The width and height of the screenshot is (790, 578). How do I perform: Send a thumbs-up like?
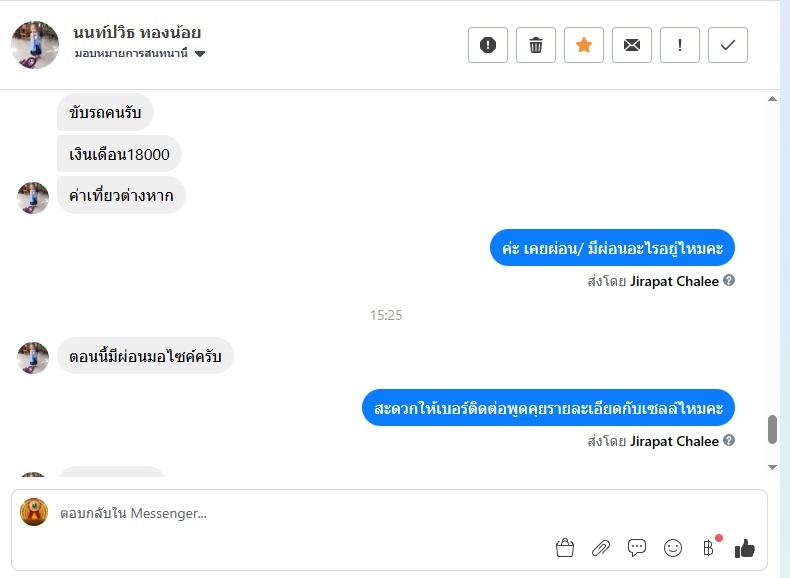[x=744, y=548]
